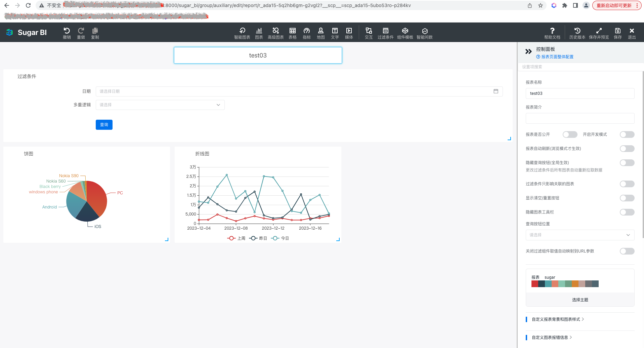Toggle 显示清空/重置按钮 switch
Screen dimensions: 644x348
pos(627,198)
